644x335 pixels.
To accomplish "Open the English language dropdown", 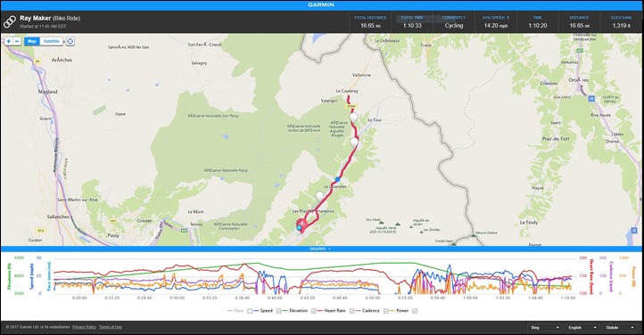I will [x=582, y=328].
